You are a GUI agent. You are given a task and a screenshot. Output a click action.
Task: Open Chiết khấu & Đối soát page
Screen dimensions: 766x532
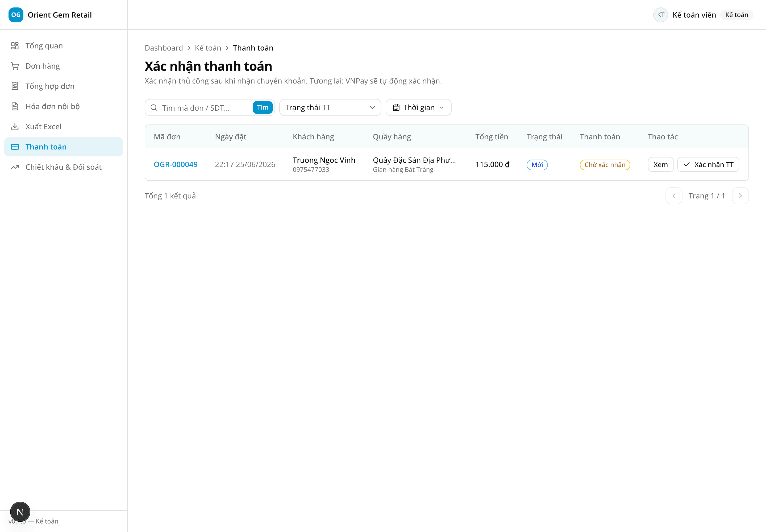click(x=63, y=167)
